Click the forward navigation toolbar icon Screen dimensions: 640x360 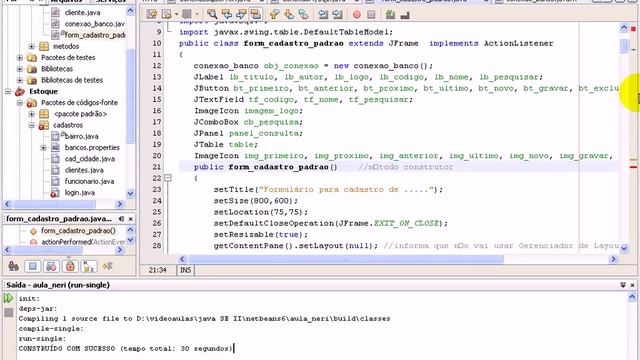point(167,14)
